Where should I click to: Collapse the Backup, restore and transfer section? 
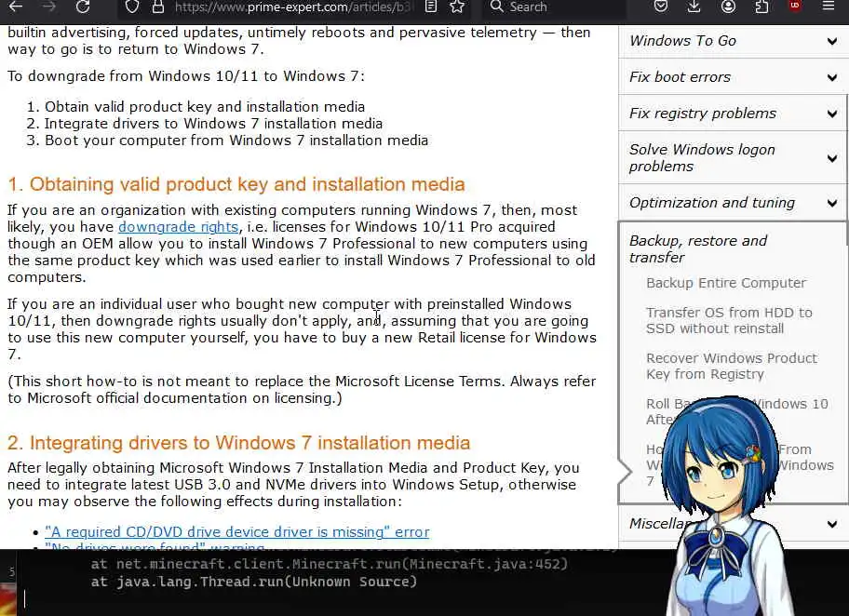[698, 249]
